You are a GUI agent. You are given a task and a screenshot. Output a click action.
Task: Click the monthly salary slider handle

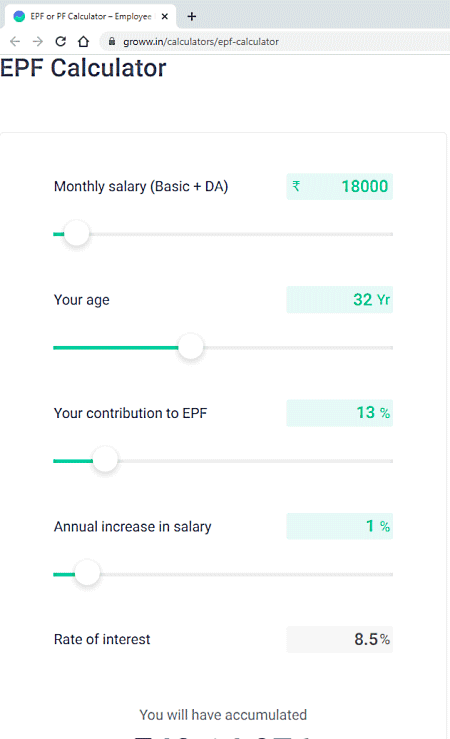[x=77, y=234]
